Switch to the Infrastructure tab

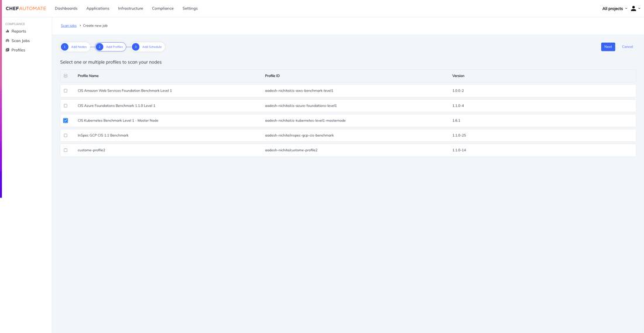[x=131, y=8]
